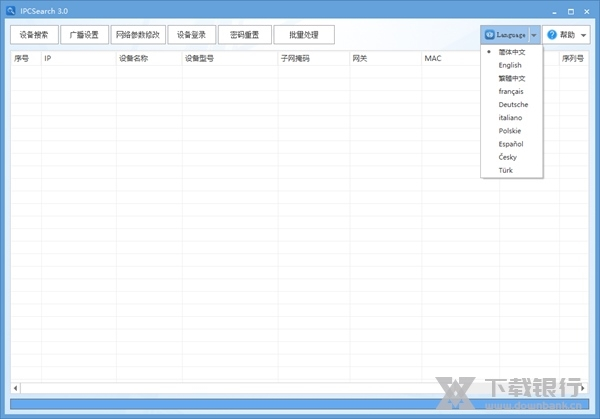The height and width of the screenshot is (419, 600).
Task: Click the 序列号 column header
Action: click(x=574, y=59)
